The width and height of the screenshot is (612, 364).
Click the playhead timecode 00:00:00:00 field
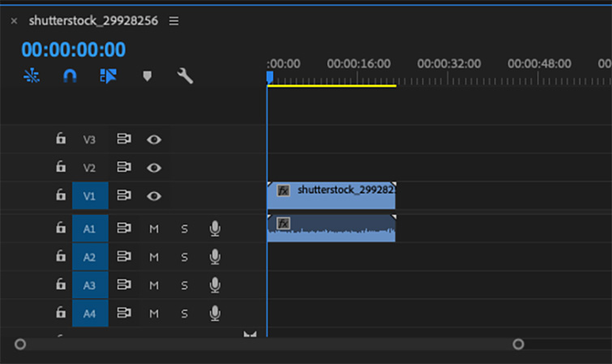pos(74,49)
